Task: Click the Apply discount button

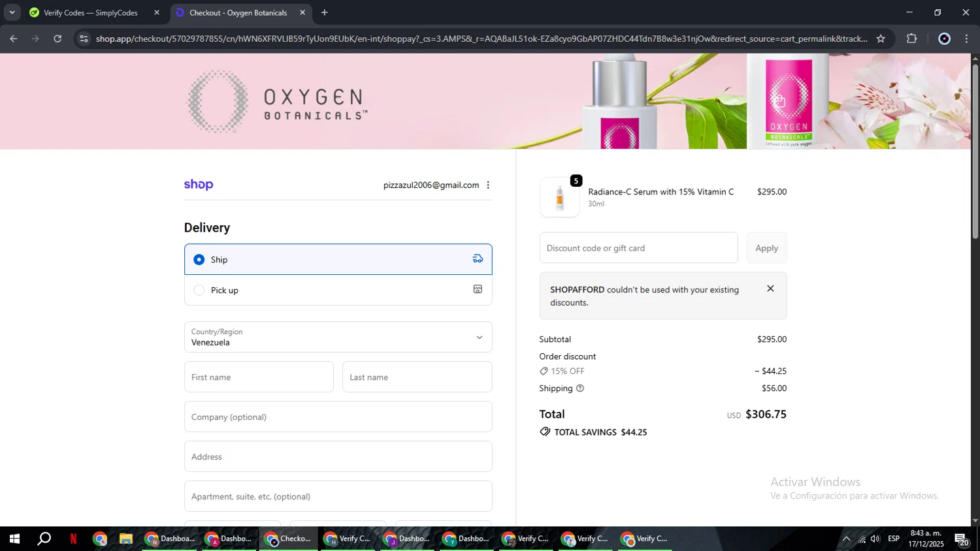Action: click(766, 248)
